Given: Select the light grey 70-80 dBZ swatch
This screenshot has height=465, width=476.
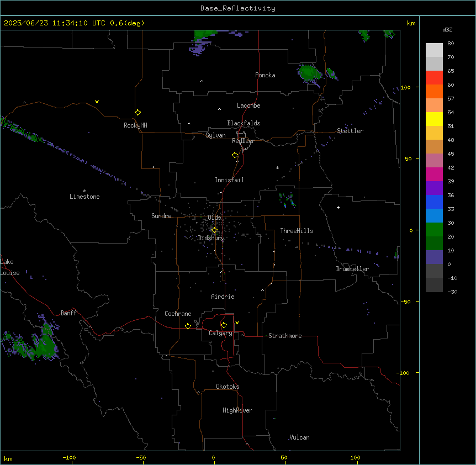Looking at the screenshot, I should (x=434, y=50).
